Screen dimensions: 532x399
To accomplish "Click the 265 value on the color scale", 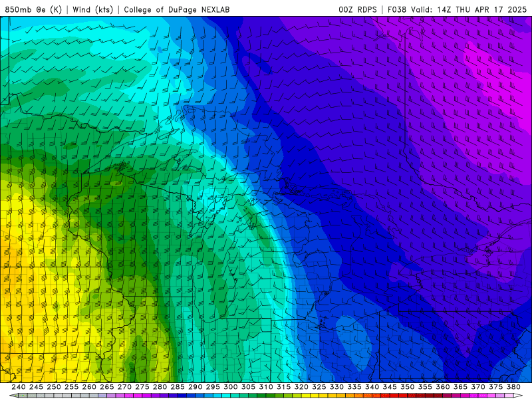I will coord(106,387).
